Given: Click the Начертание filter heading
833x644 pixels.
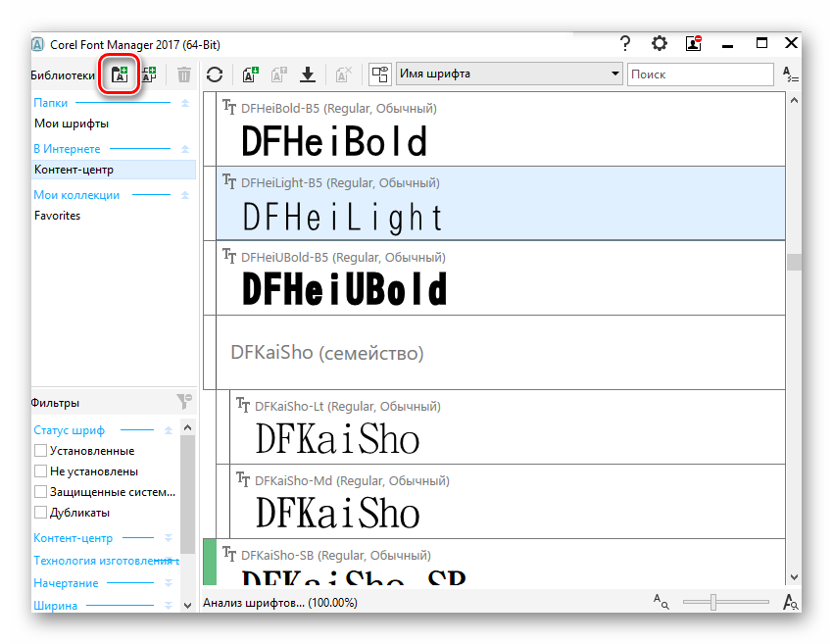Looking at the screenshot, I should point(66,583).
